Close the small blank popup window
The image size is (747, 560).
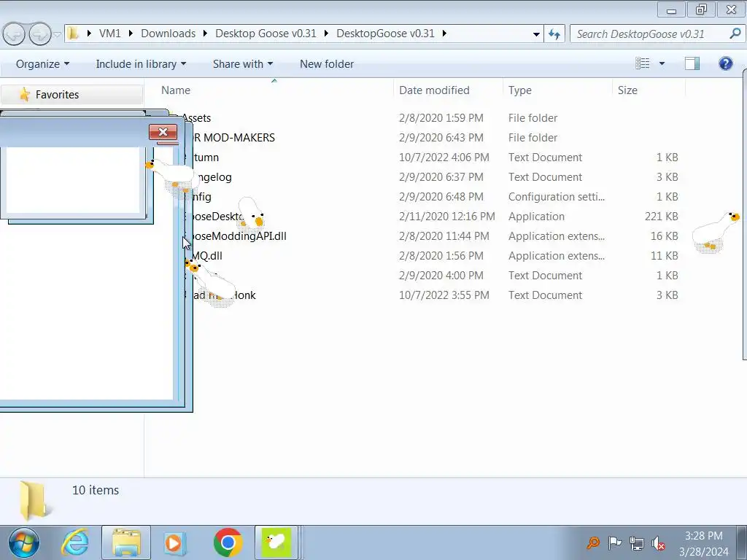pyautogui.click(x=163, y=132)
